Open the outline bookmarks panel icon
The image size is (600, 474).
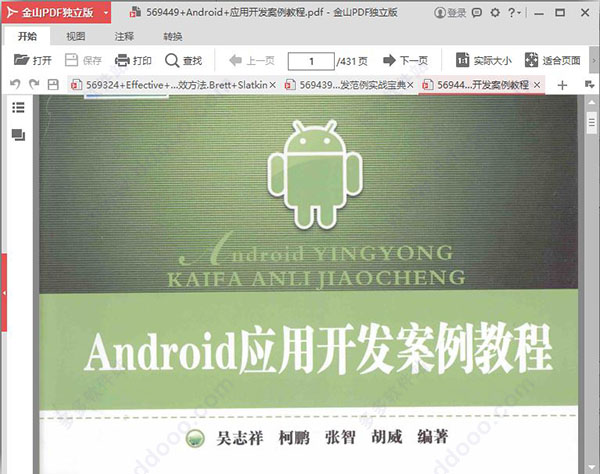(x=18, y=108)
